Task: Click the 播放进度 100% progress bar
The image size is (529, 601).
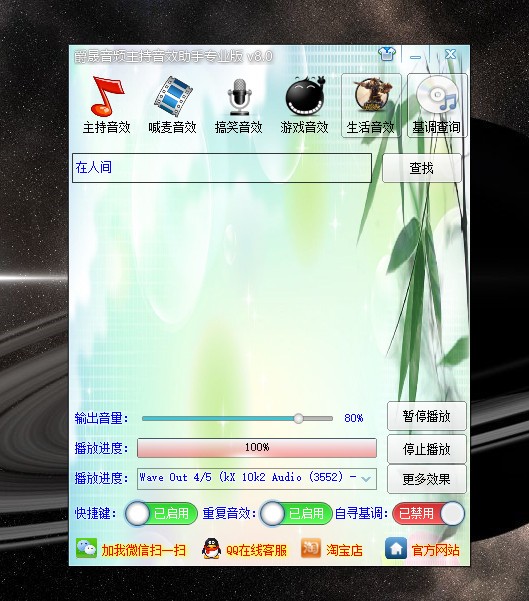Action: pos(257,448)
